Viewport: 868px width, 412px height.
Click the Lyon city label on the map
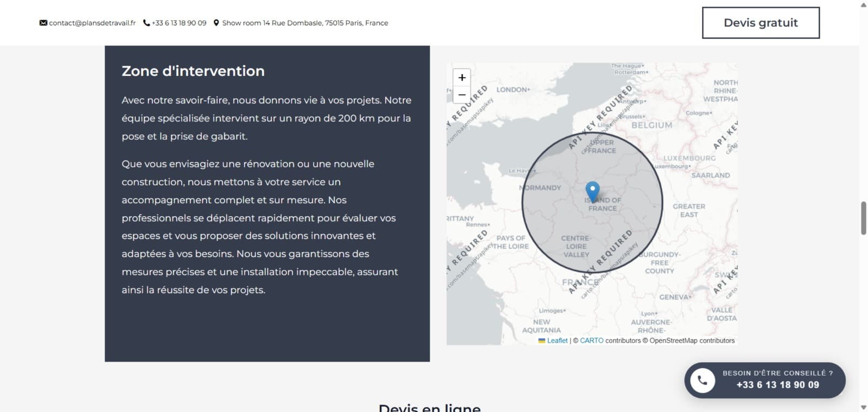click(649, 313)
